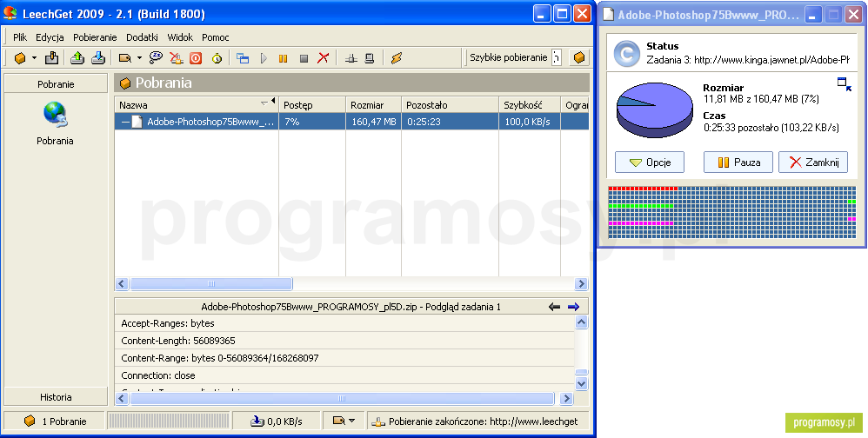Click Pauza in the download progress window
This screenshot has width=868, height=438.
pyautogui.click(x=738, y=162)
